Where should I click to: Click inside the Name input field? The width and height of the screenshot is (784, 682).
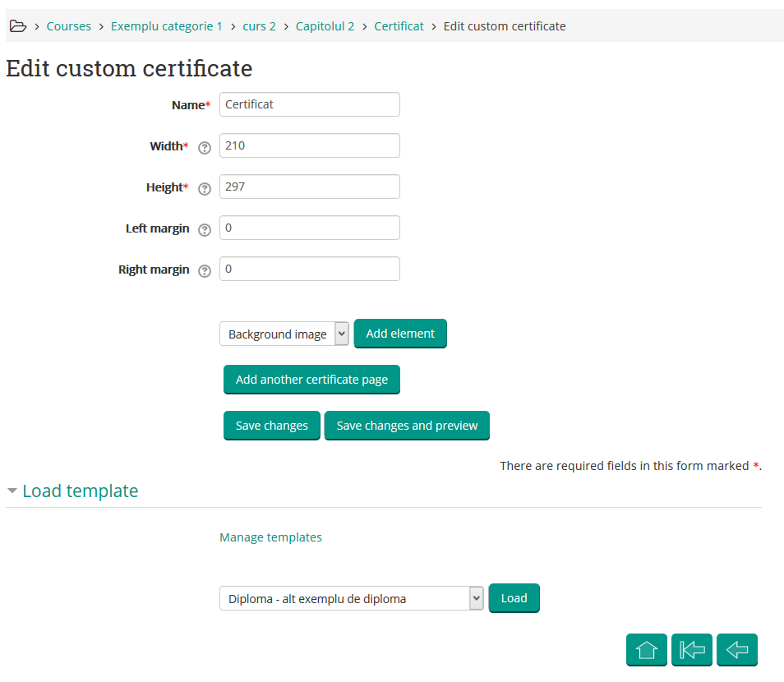(309, 104)
